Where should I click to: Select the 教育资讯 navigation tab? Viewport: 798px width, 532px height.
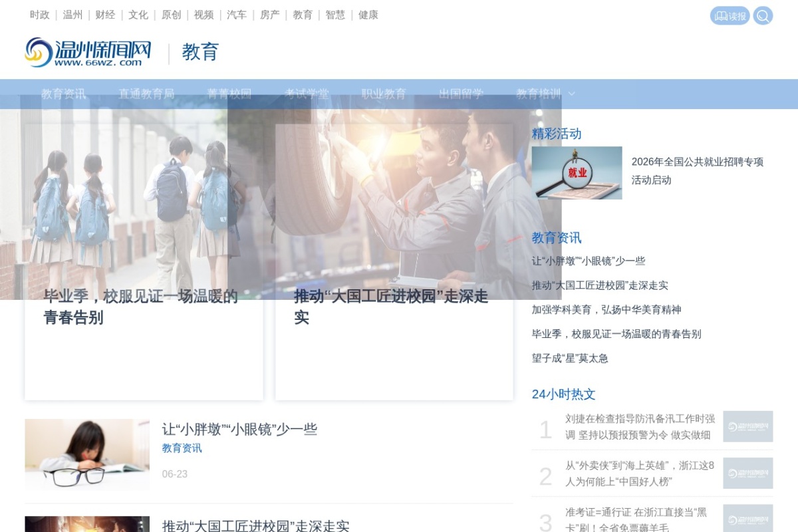[x=64, y=94]
